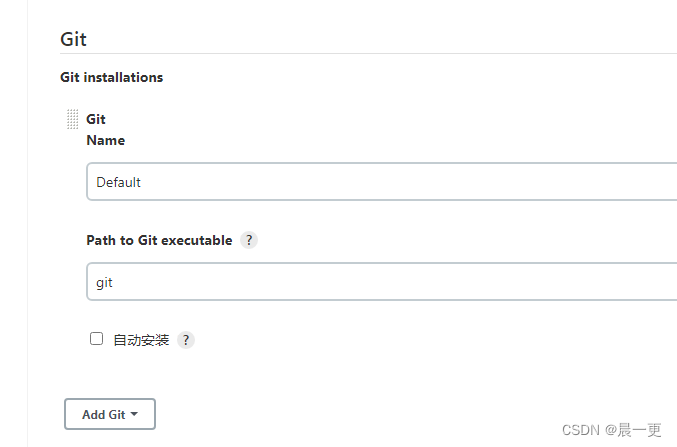Enable the 自动安装 checkbox
The width and height of the screenshot is (677, 447).
tap(96, 339)
